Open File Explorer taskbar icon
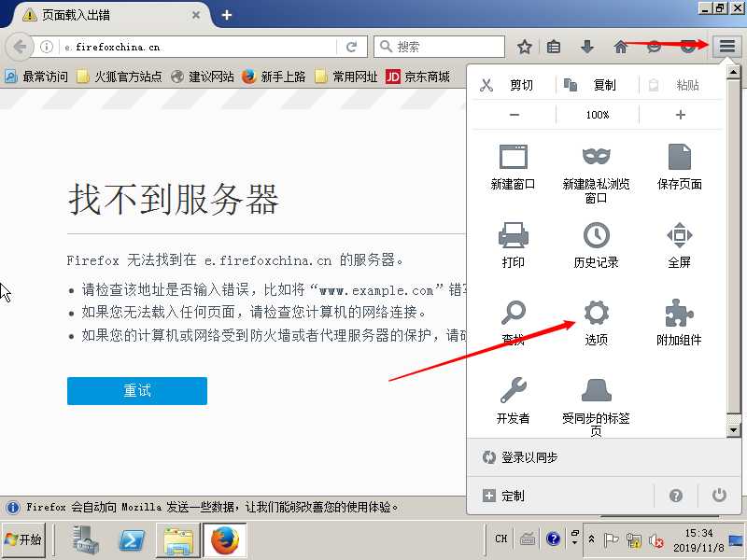This screenshot has height=560, width=747. point(178,540)
